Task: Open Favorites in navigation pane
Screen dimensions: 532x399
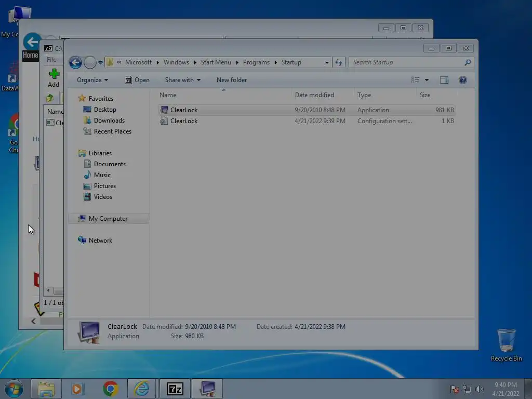Action: click(x=101, y=99)
